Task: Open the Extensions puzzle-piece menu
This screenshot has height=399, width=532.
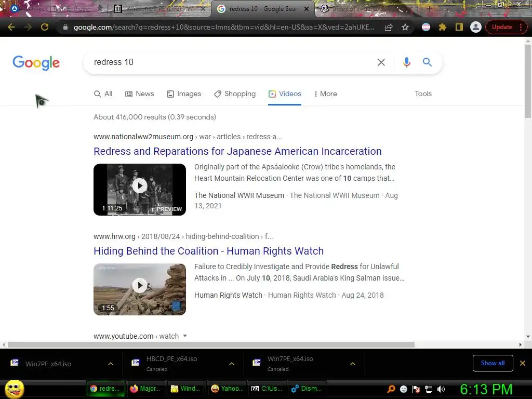Action: pos(443,27)
